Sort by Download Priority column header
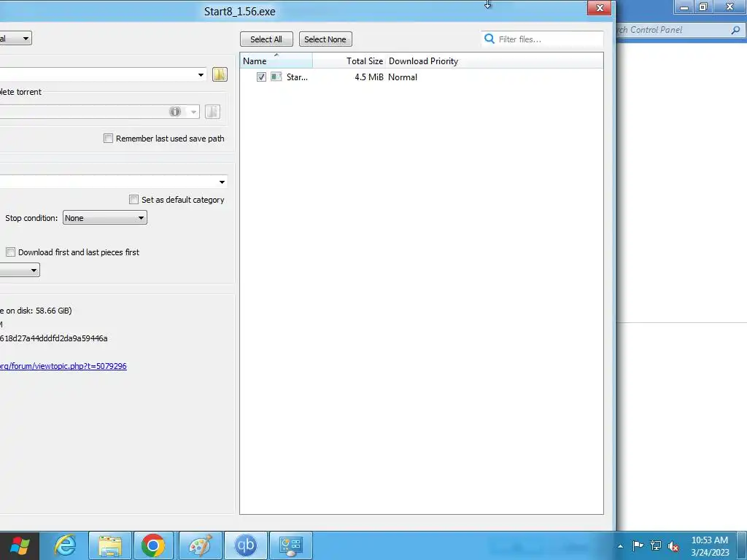 tap(424, 61)
